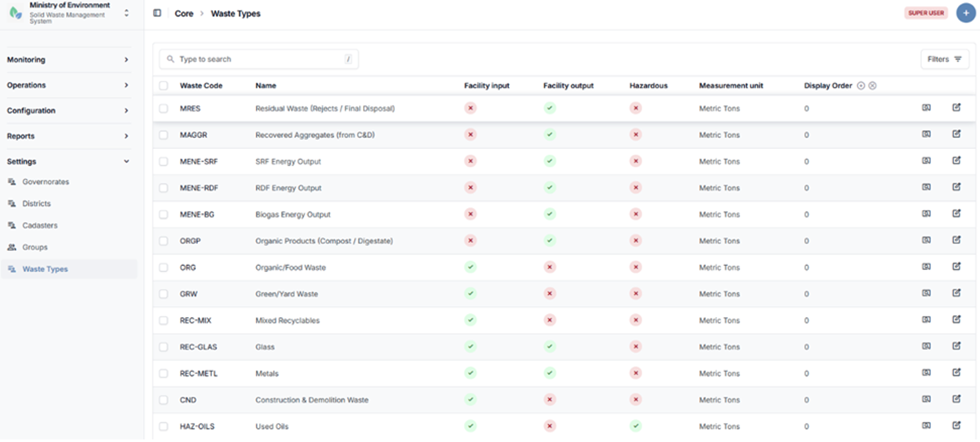View details of MENE-SRF row

pyautogui.click(x=926, y=160)
